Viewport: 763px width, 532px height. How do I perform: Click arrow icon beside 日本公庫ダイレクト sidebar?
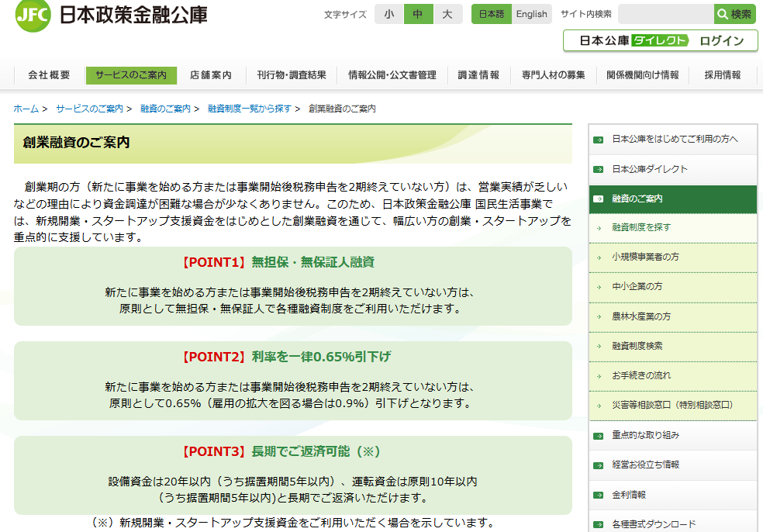pyautogui.click(x=599, y=169)
